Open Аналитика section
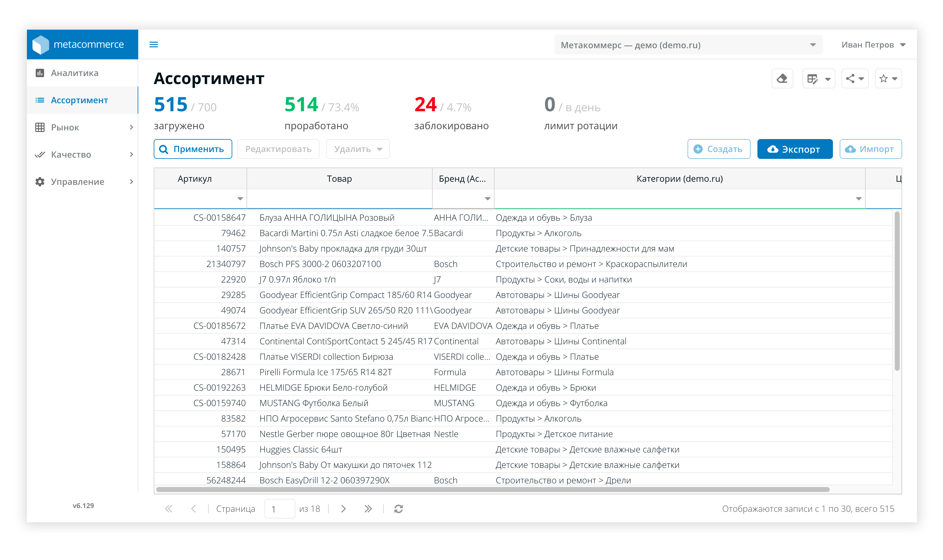Screen dimensions: 943x560 [x=82, y=73]
